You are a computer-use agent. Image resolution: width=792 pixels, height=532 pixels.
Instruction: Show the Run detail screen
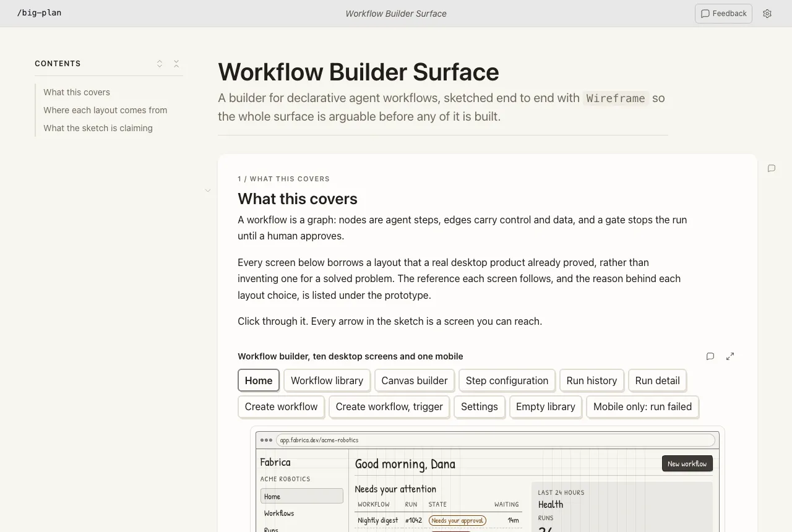(x=657, y=380)
